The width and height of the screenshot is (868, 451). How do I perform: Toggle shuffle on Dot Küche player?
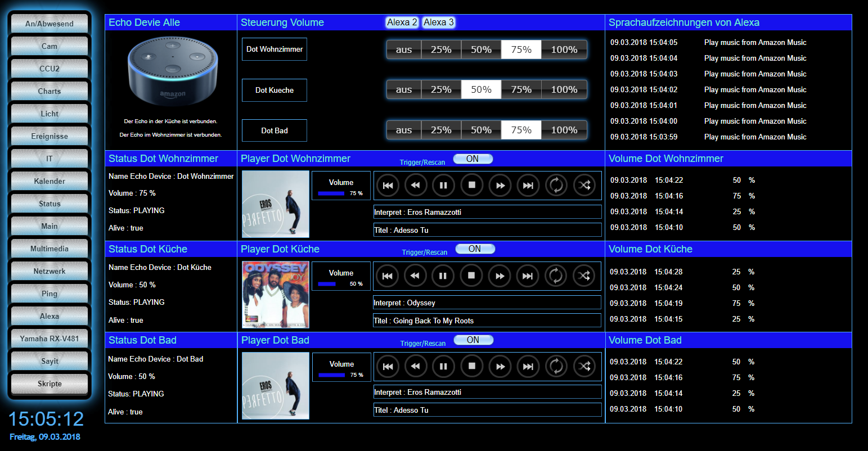point(584,276)
